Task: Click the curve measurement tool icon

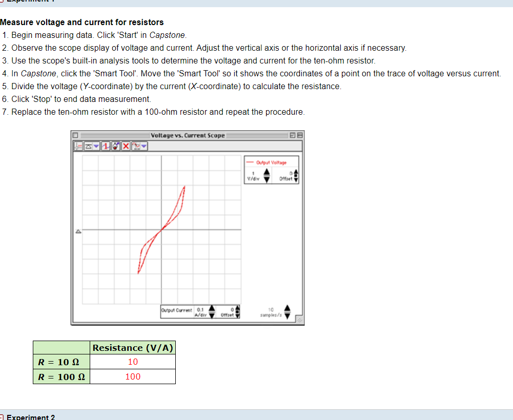Action: pyautogui.click(x=136, y=146)
